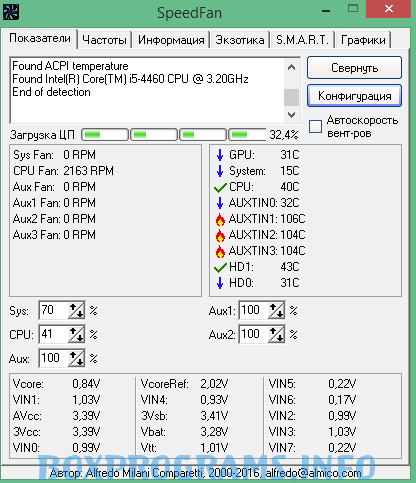Click the Sys fan speed spinner arrows
This screenshot has width=416, height=483.
pyautogui.click(x=76, y=311)
